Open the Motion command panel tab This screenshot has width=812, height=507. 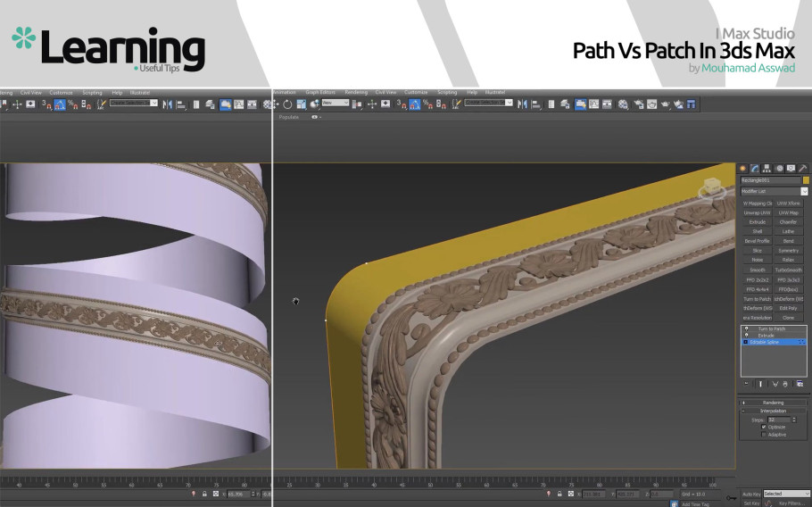tap(779, 169)
